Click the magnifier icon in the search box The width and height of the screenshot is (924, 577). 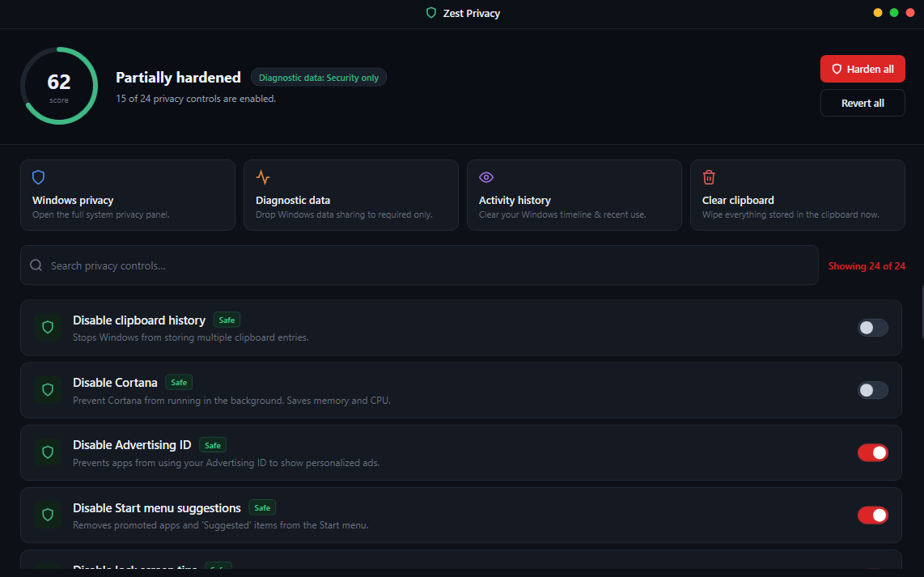[x=36, y=265]
